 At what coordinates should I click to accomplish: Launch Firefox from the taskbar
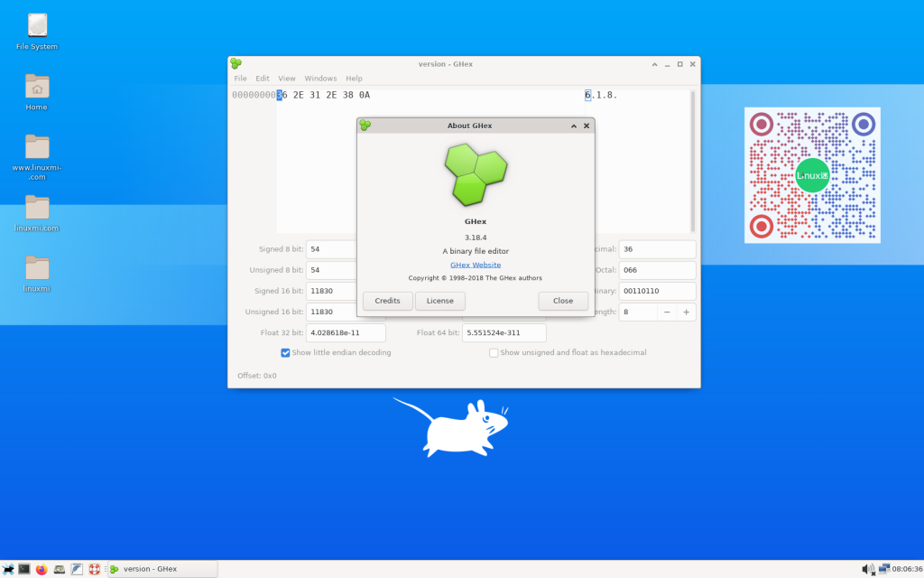(x=42, y=569)
